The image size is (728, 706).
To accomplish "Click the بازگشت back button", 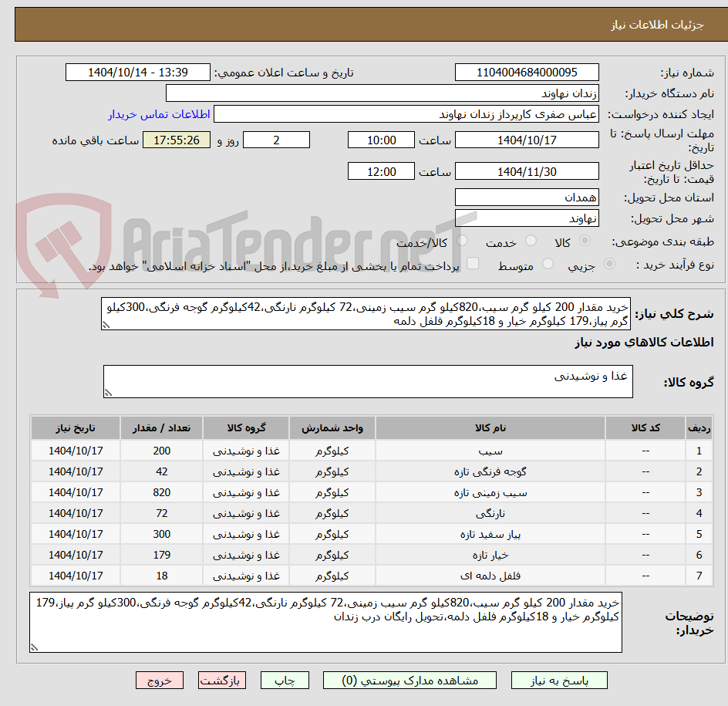I will (x=221, y=681).
